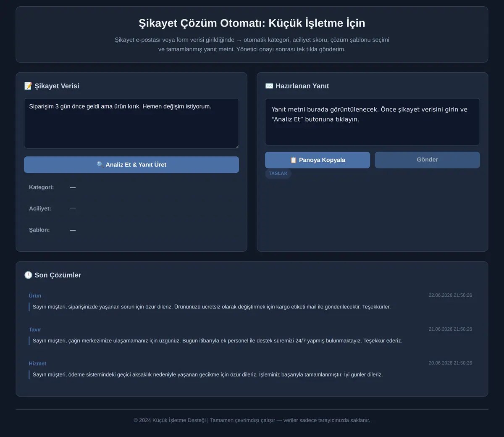The width and height of the screenshot is (504, 437).
Task: Click the clipboard icon on Panoya Kopyala
Action: click(x=294, y=160)
